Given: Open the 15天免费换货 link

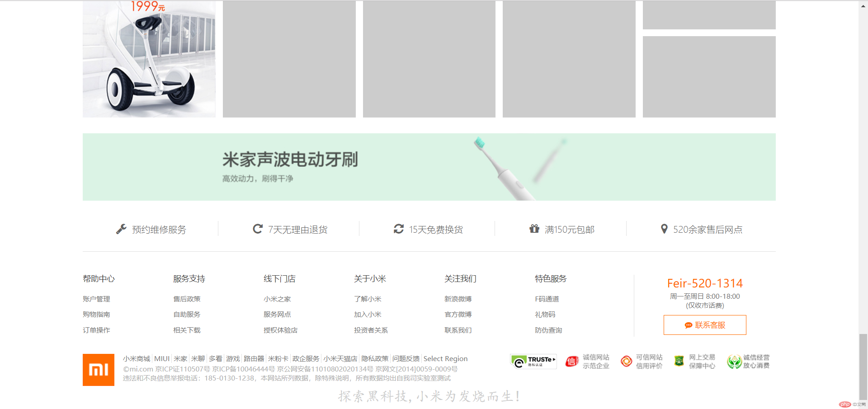Looking at the screenshot, I should point(436,230).
